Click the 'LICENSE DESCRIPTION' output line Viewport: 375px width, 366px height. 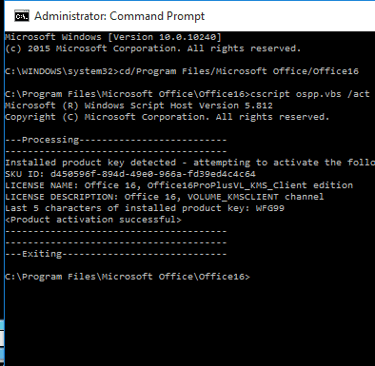pyautogui.click(x=164, y=197)
